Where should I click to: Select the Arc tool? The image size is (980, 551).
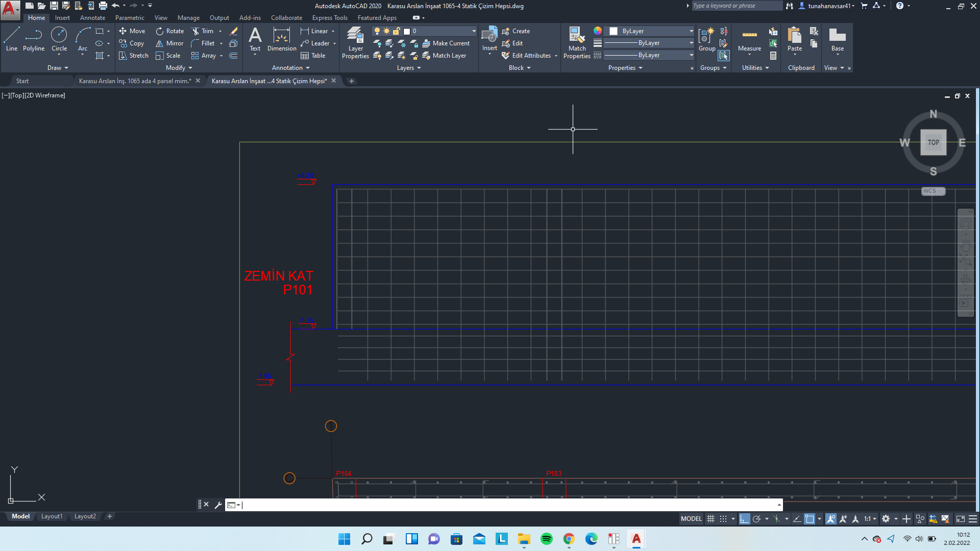click(83, 40)
